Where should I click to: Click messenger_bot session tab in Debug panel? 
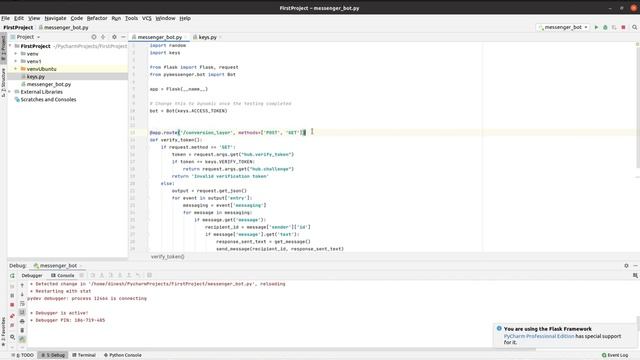(x=58, y=266)
